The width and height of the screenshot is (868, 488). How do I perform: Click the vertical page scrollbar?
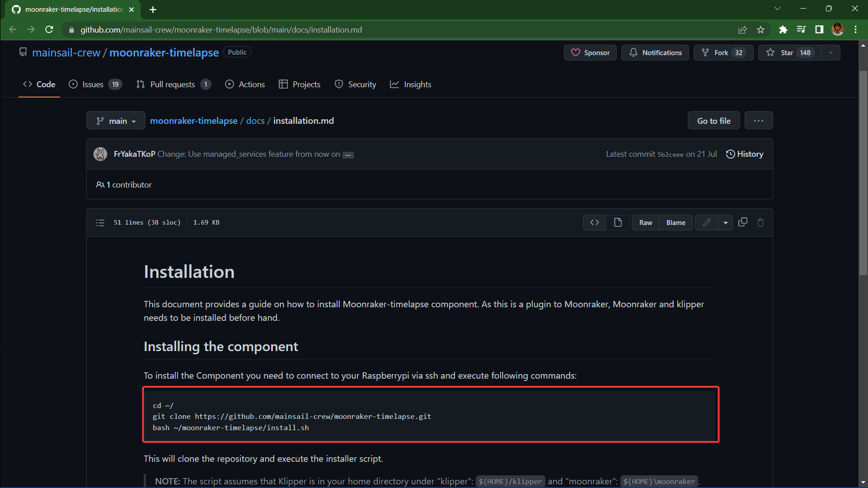tap(863, 173)
